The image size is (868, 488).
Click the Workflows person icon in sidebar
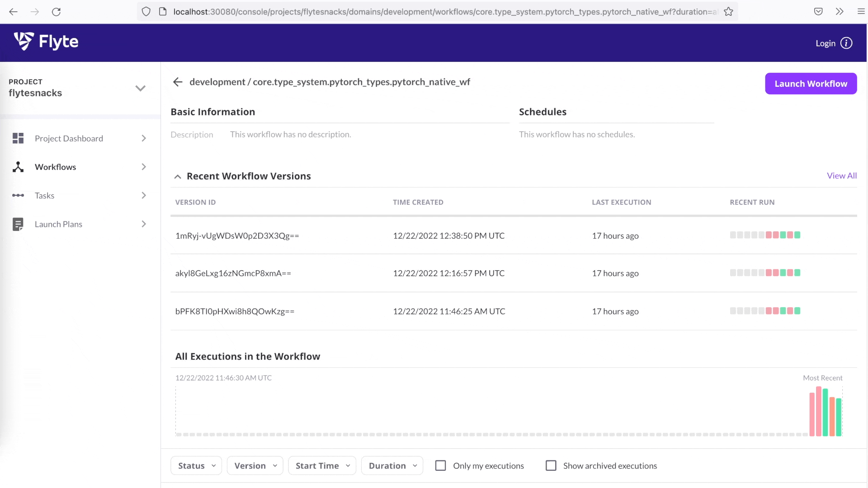click(x=18, y=167)
